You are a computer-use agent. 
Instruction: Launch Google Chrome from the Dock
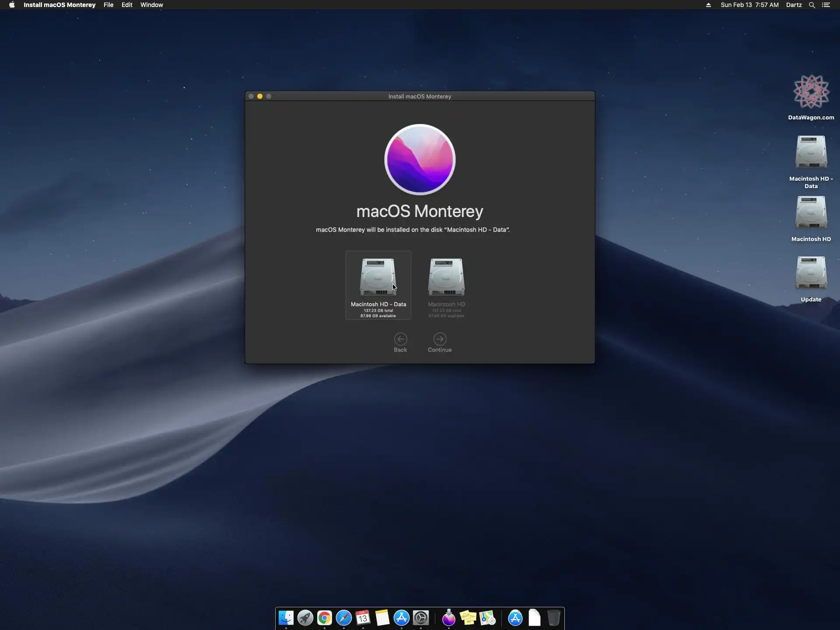pos(325,618)
